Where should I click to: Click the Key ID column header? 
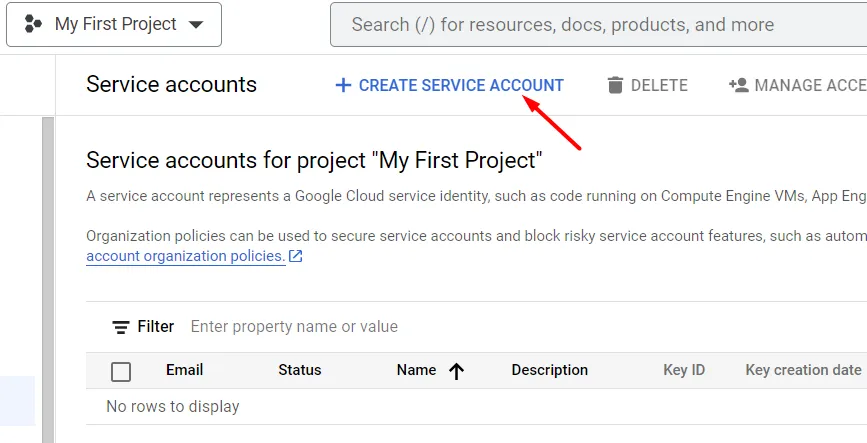(x=684, y=369)
